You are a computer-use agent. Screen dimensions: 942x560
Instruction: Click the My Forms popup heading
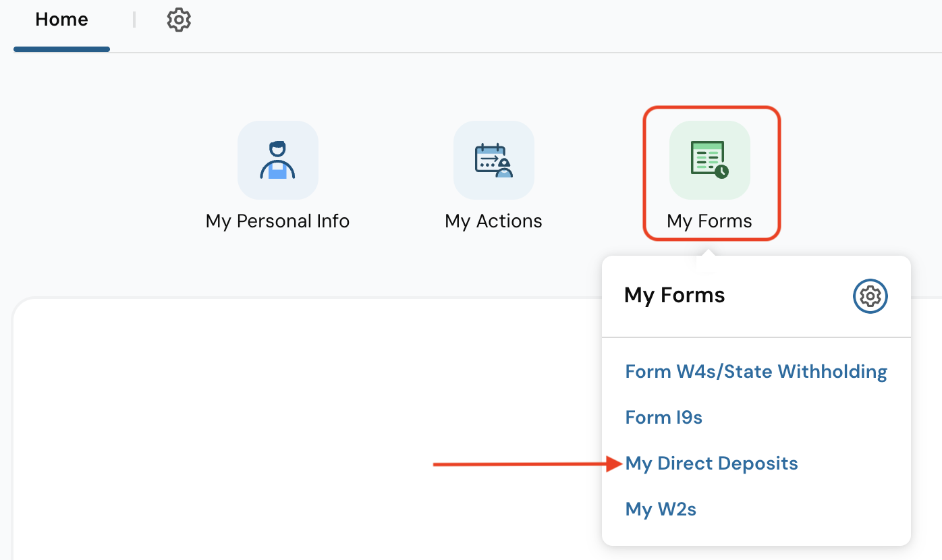point(675,296)
